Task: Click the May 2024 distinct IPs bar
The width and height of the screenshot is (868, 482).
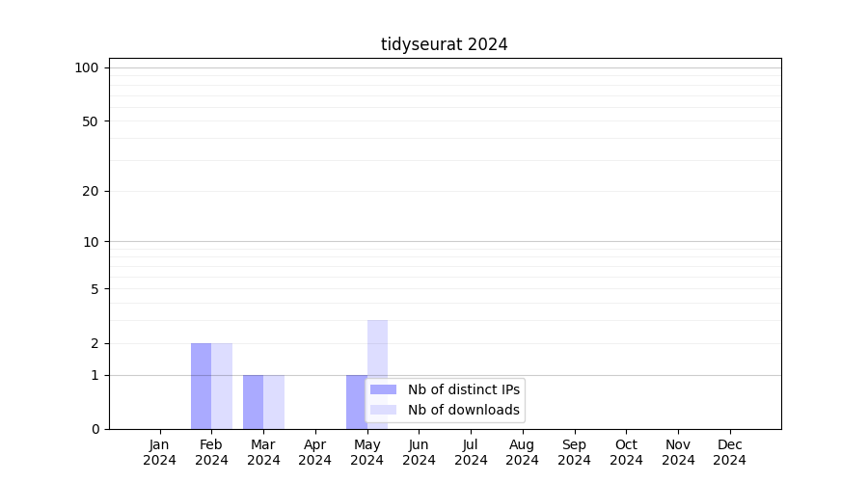Action: [356, 402]
